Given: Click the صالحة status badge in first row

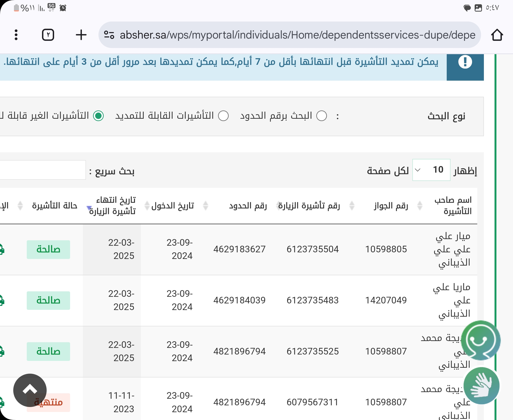Looking at the screenshot, I should click(48, 249).
